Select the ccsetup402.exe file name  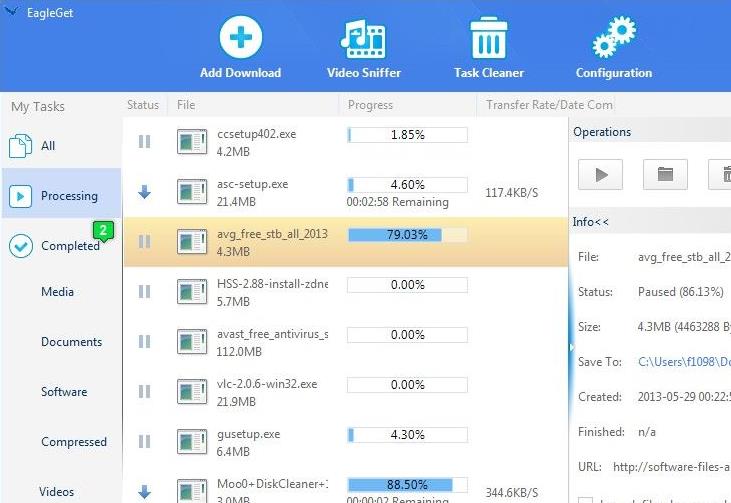[256, 134]
